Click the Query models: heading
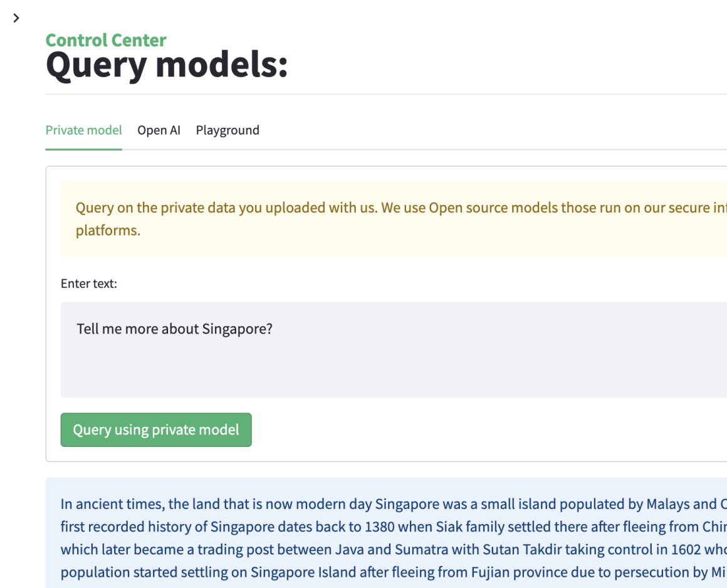Screen dimensions: 727x588 167,65
